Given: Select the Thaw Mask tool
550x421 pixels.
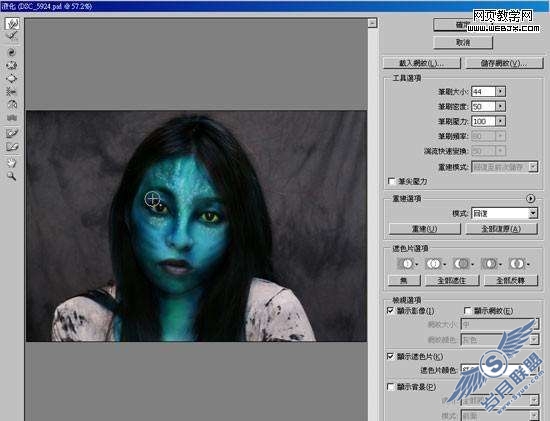Looking at the screenshot, I should [12, 147].
